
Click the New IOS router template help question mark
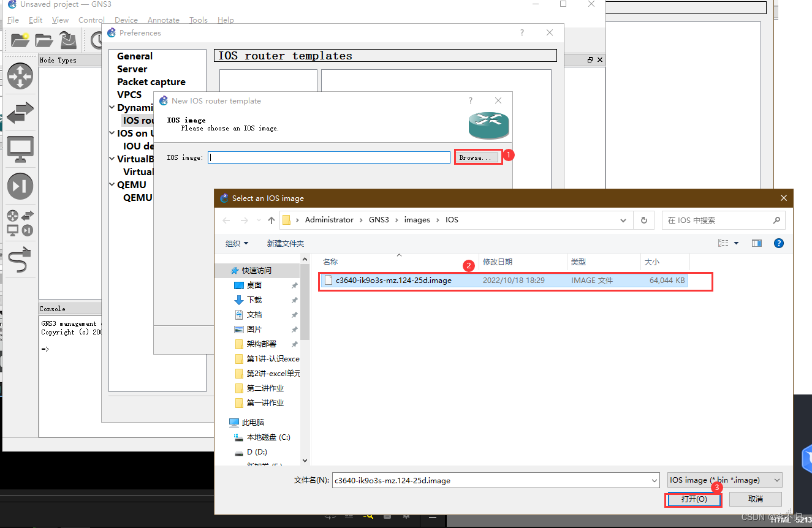[x=471, y=100]
